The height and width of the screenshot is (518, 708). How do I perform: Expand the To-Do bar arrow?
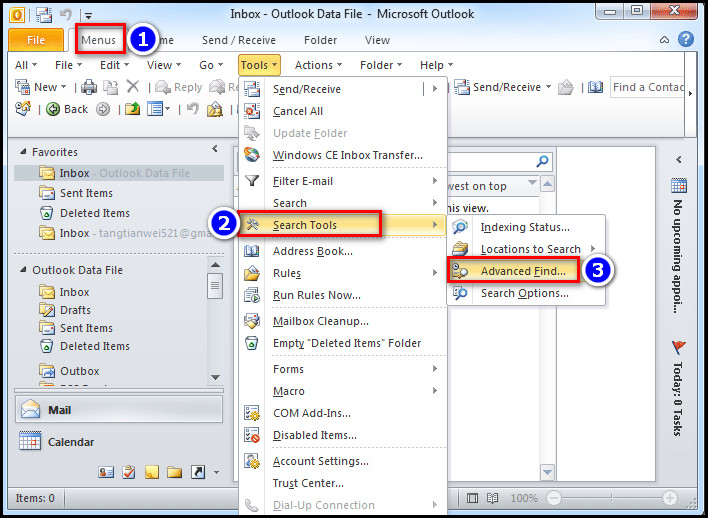(679, 159)
